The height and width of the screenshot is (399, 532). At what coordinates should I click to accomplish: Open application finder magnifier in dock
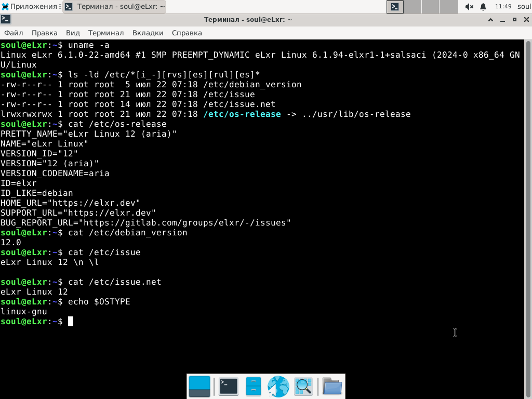pos(303,387)
